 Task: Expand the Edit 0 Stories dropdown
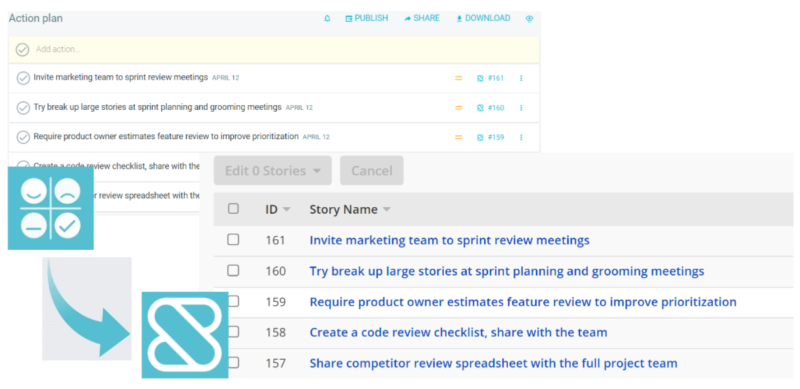(273, 171)
